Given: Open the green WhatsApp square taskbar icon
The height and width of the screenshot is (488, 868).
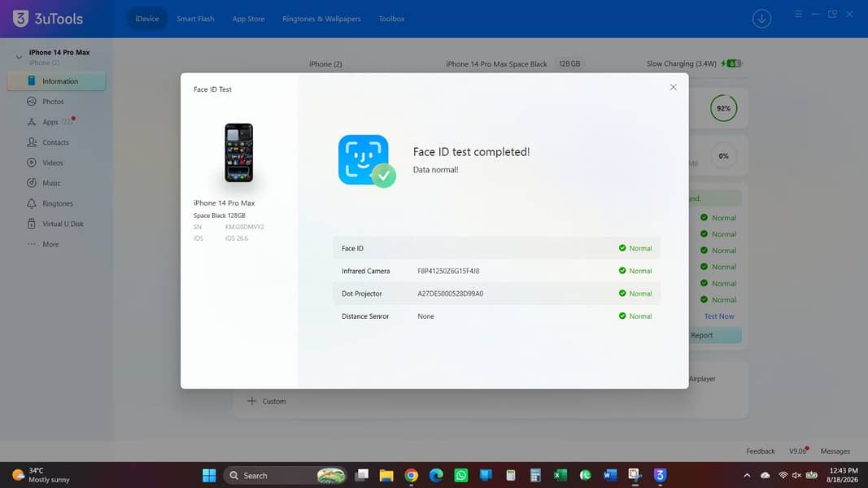Looking at the screenshot, I should tap(460, 475).
